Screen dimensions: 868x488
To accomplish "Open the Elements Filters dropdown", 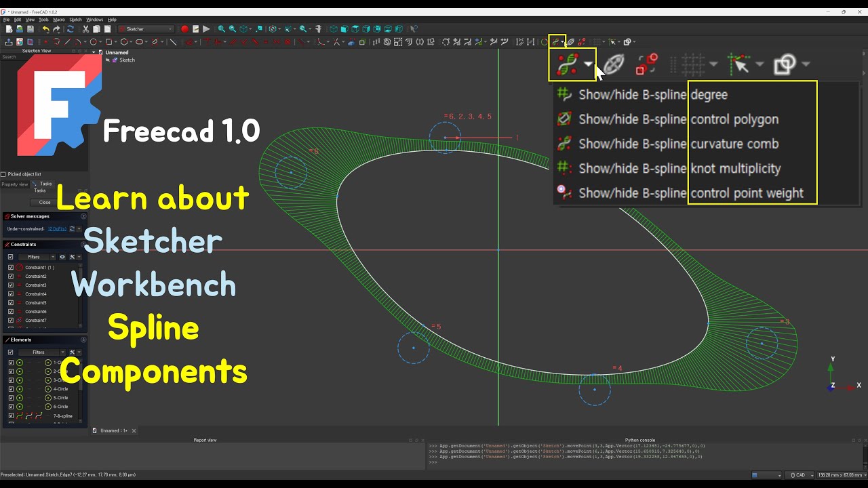I will 41,352.
